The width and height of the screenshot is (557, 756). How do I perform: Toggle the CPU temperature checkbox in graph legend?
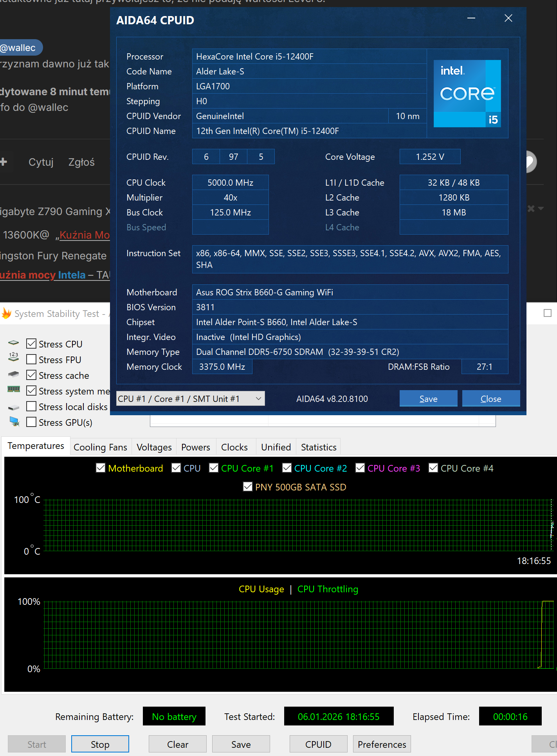click(176, 468)
